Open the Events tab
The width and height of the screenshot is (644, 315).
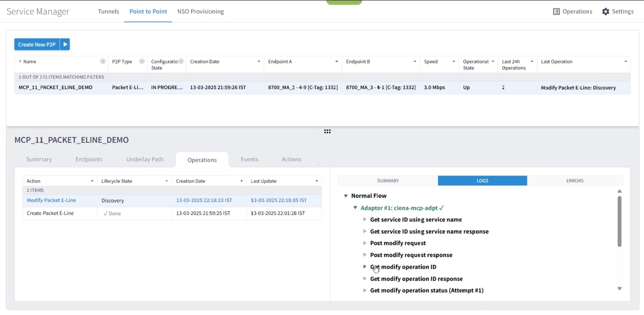249,159
